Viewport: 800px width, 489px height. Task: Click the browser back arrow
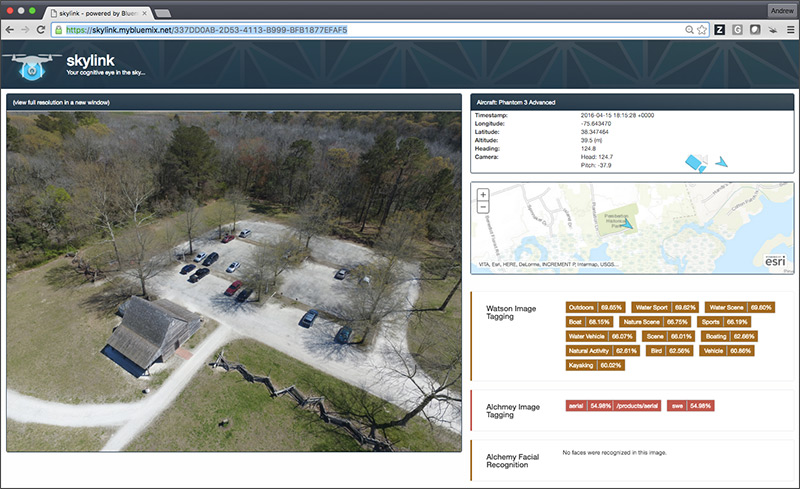(10, 30)
